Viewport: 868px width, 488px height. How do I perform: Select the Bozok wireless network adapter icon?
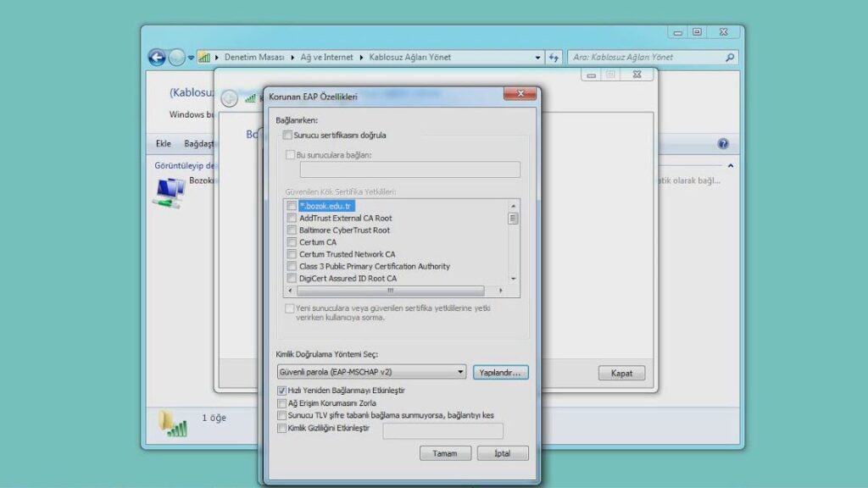click(x=167, y=191)
